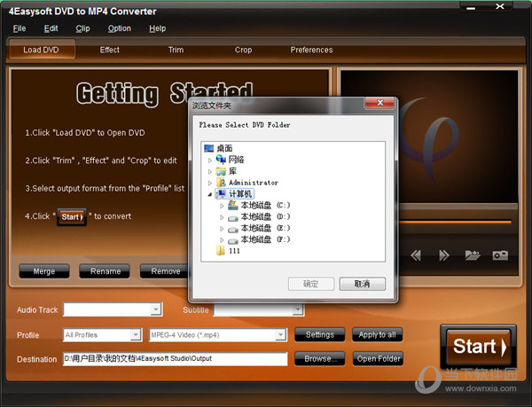The image size is (532, 407).
Task: Click the large Start convert button
Action: coord(479,347)
